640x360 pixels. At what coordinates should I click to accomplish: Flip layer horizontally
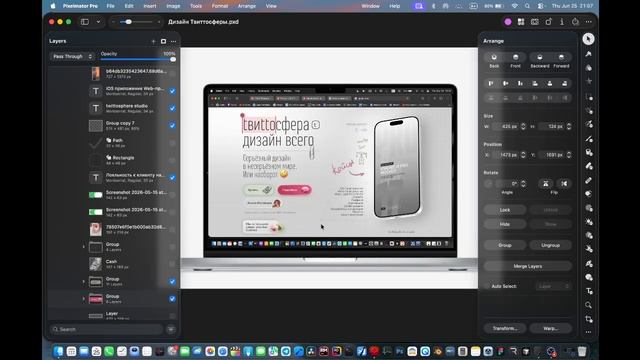click(564, 184)
